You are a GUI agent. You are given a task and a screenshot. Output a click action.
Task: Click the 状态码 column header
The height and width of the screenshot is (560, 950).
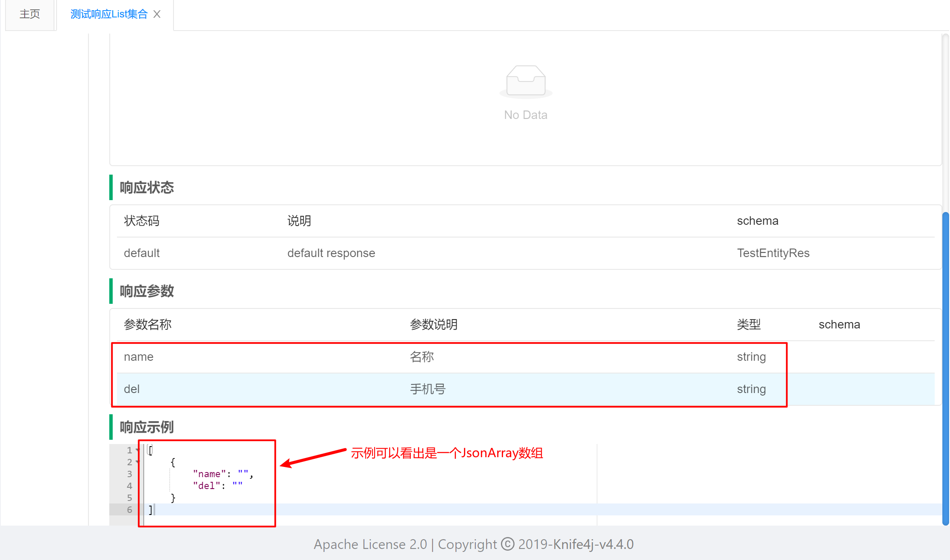pyautogui.click(x=142, y=221)
